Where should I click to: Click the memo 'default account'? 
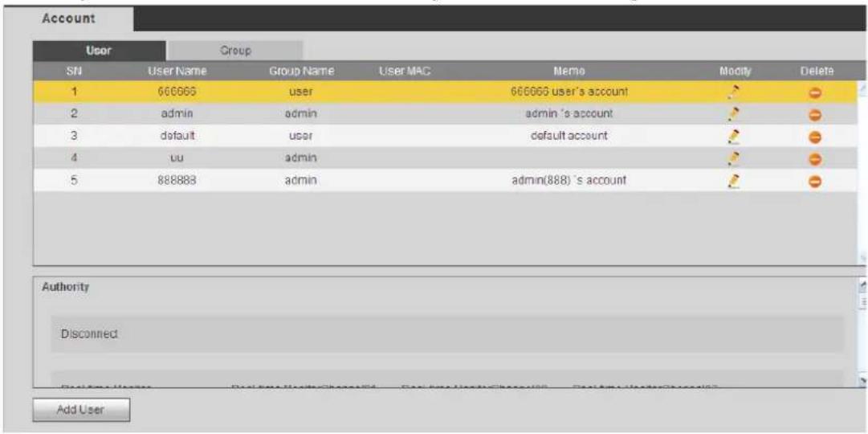569,136
